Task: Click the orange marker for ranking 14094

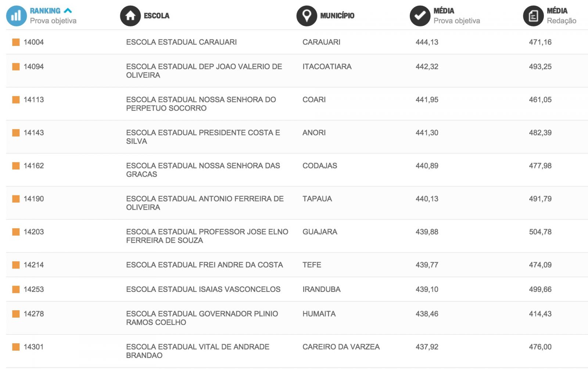Action: pos(16,66)
